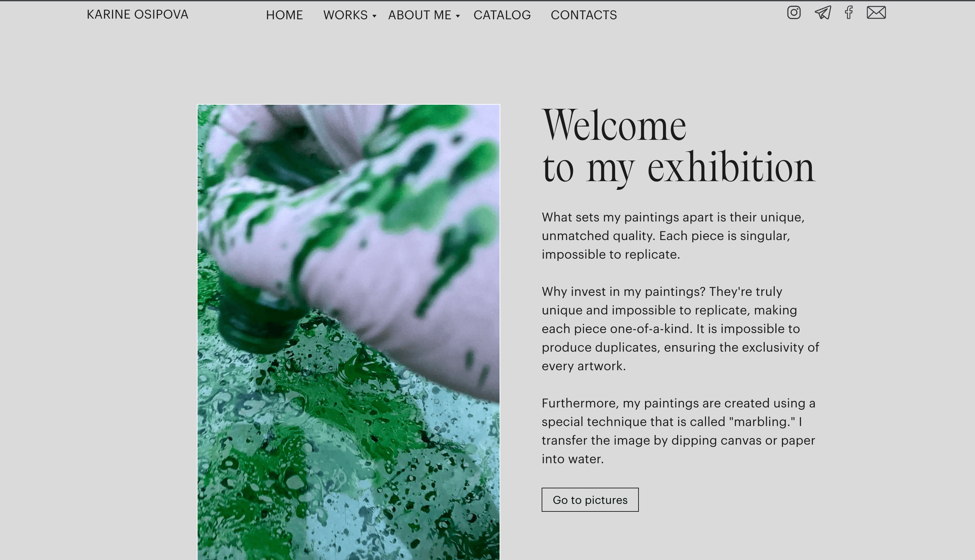This screenshot has width=975, height=560.
Task: Navigate to CONTACTS
Action: coord(584,15)
